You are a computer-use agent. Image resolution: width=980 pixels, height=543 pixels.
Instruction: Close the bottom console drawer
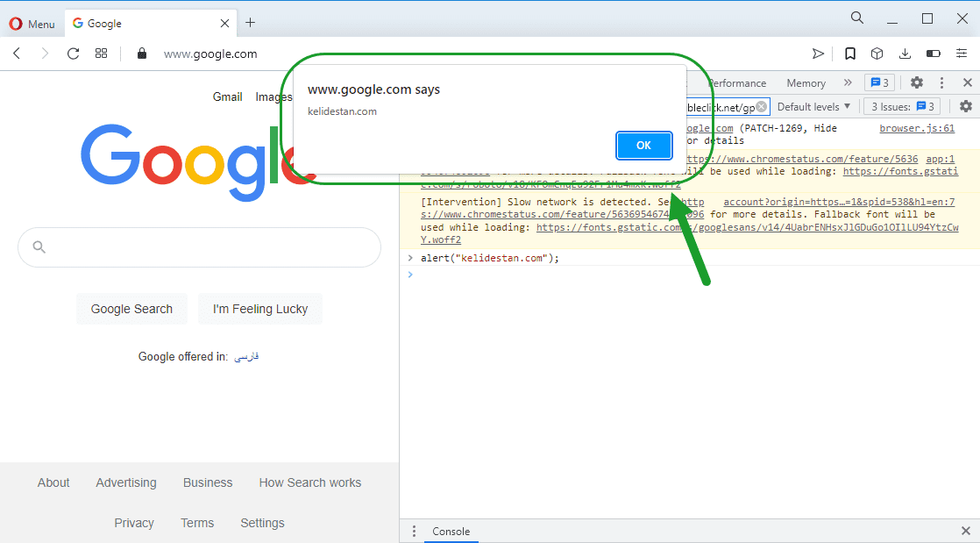[x=966, y=531]
